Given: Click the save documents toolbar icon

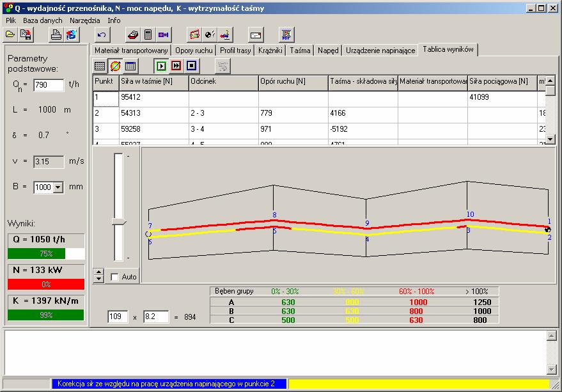Looking at the screenshot, I should pos(26,35).
